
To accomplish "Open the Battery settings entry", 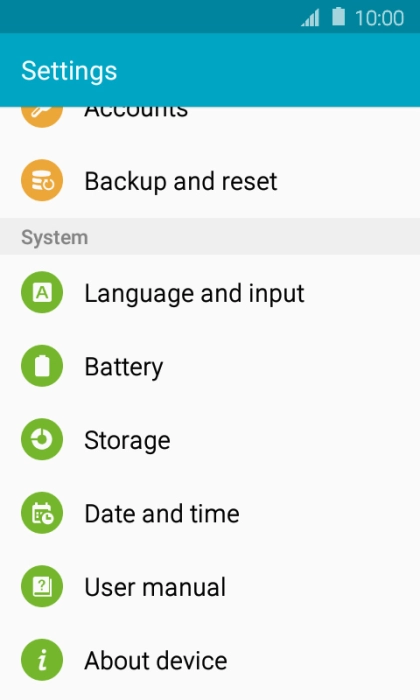I will (210, 366).
